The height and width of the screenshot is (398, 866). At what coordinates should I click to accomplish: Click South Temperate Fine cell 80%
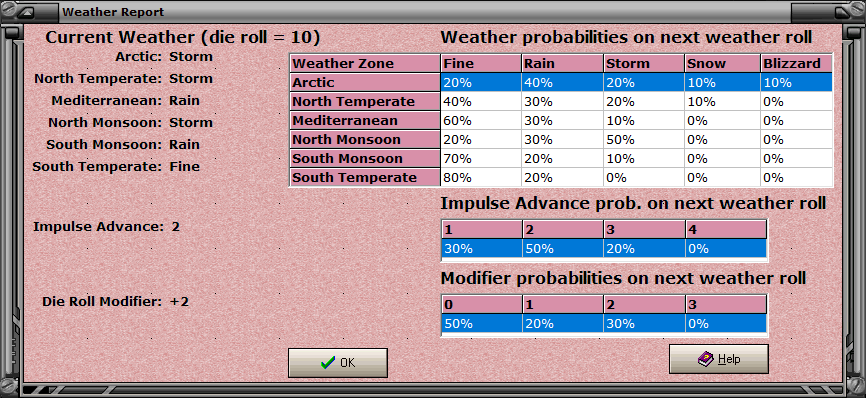point(481,177)
